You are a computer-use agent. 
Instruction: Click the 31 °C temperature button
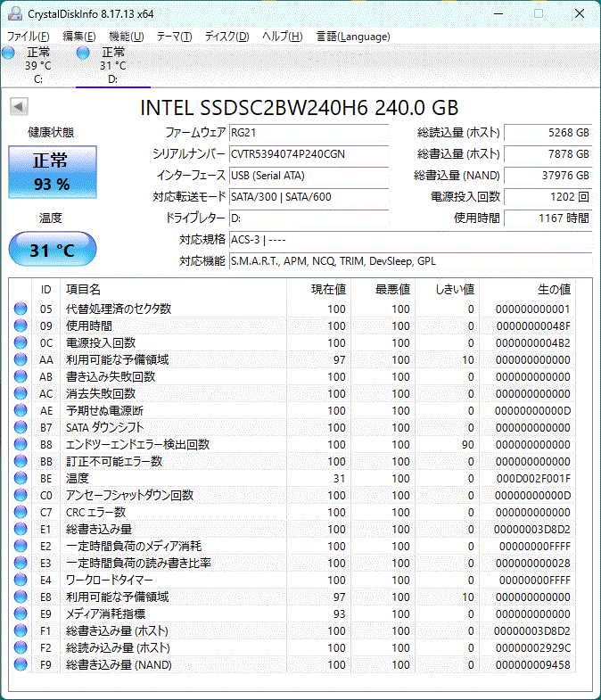[x=52, y=251]
